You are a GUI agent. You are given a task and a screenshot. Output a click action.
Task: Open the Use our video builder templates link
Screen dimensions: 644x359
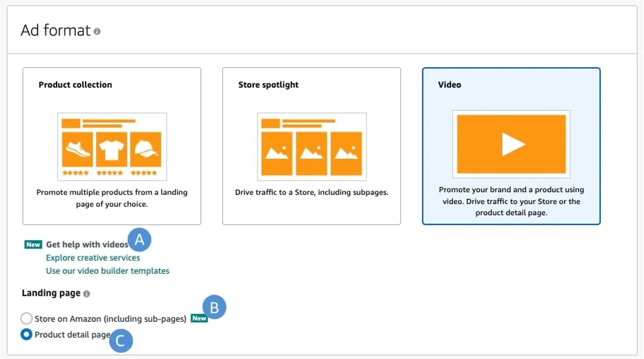[x=108, y=271]
